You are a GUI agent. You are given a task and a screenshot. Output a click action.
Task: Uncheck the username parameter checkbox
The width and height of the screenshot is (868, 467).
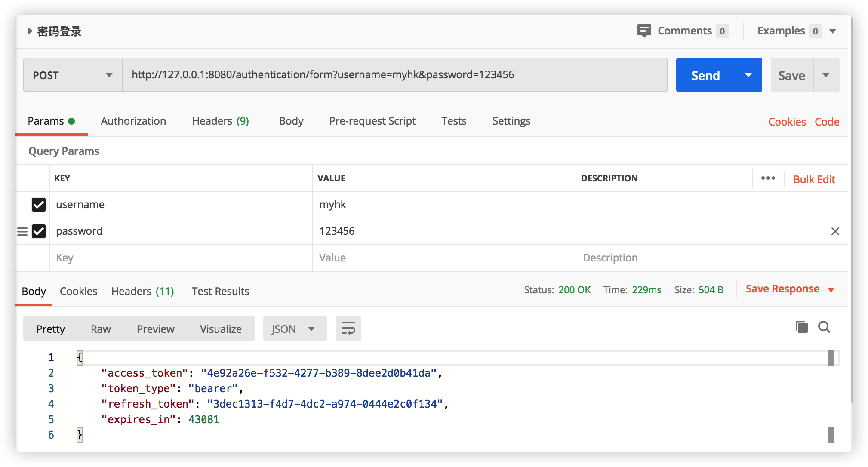click(x=39, y=205)
